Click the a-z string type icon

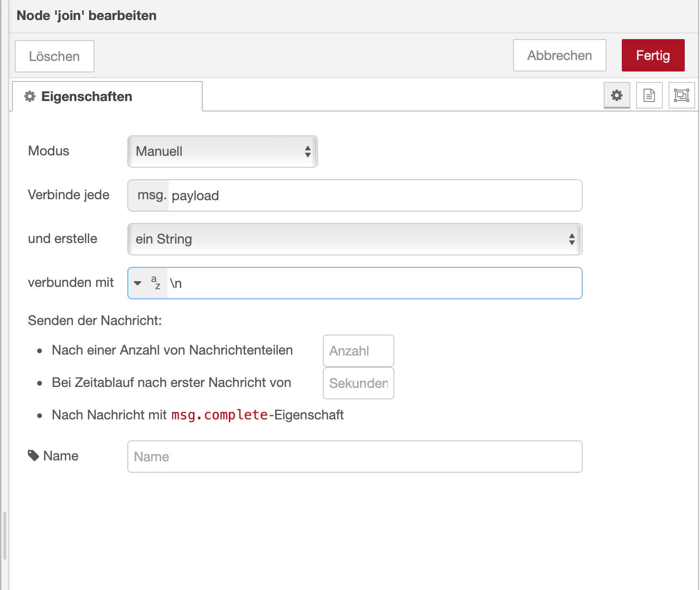pyautogui.click(x=156, y=283)
